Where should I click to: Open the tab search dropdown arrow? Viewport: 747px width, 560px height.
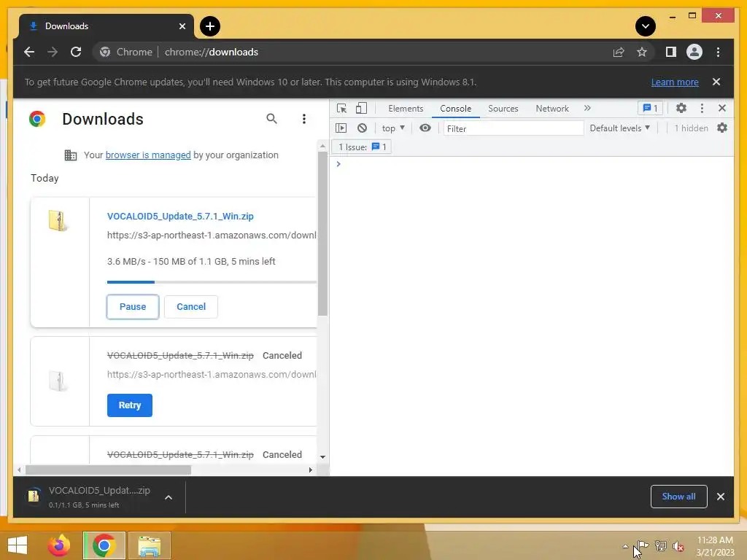pyautogui.click(x=646, y=26)
